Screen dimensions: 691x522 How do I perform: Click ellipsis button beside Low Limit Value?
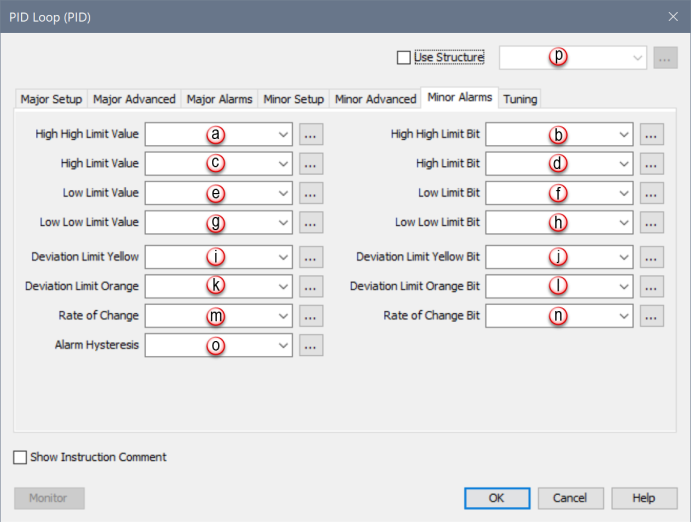(x=311, y=193)
